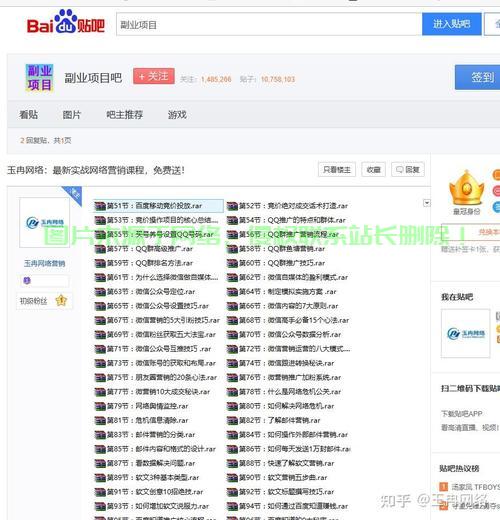Open 玉冉网络 avatar under 我在贴吧

coord(466,333)
